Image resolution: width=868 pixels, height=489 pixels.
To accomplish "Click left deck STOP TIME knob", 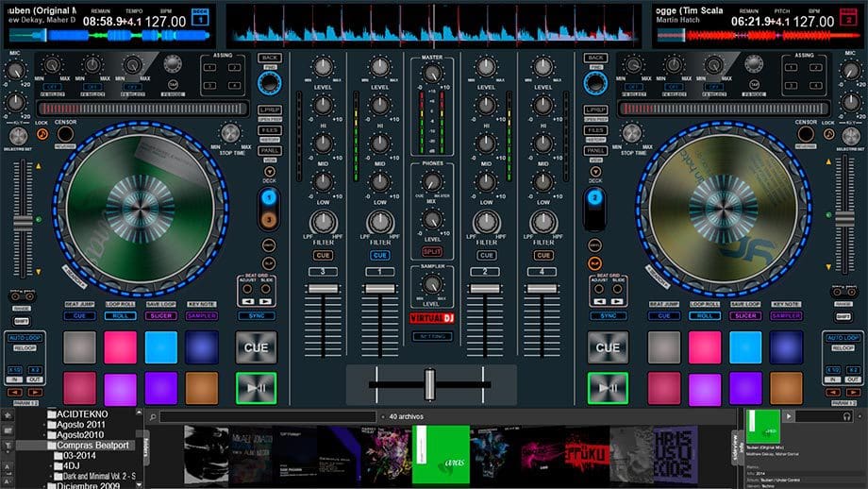I will (x=230, y=133).
